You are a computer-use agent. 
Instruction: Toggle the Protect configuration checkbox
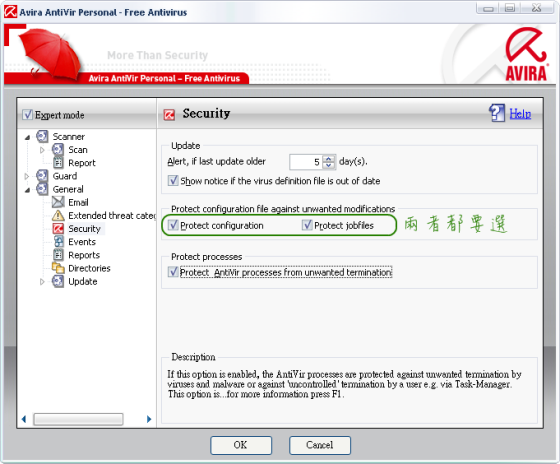tap(173, 225)
